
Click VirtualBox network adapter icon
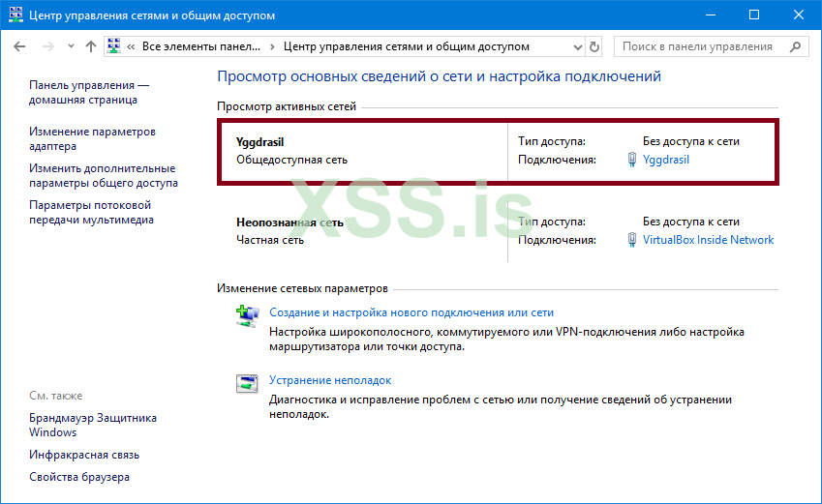pyautogui.click(x=632, y=240)
